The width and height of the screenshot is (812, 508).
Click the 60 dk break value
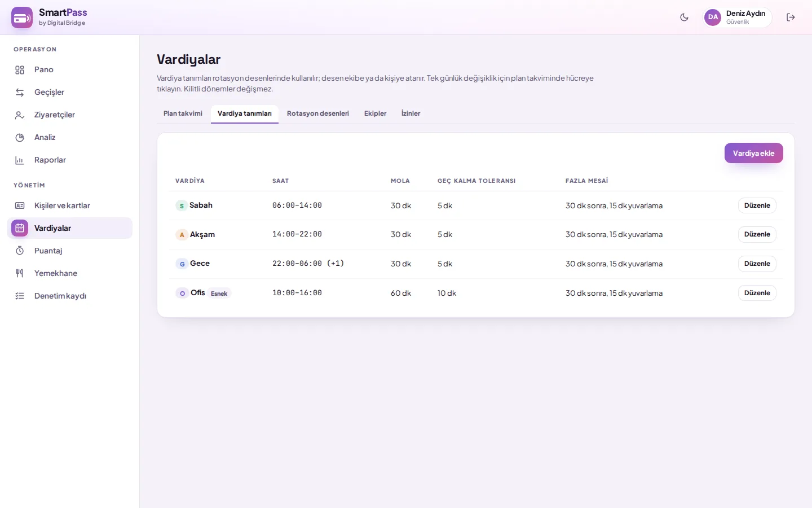(401, 293)
